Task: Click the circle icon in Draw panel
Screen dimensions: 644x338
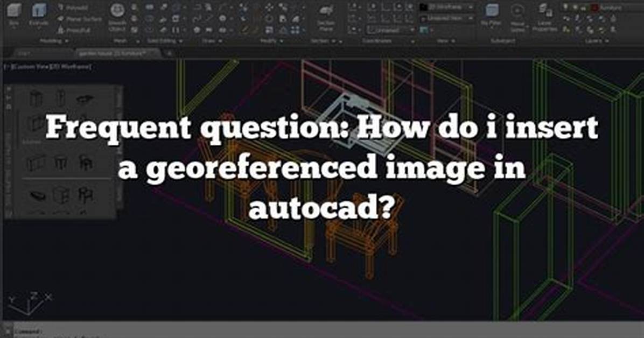Action: (222, 19)
